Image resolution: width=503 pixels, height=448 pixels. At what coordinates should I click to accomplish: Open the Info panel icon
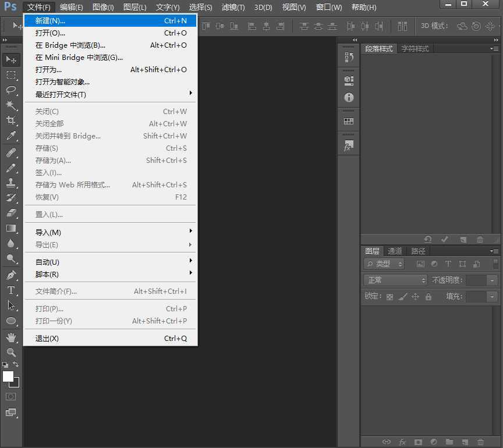(349, 97)
